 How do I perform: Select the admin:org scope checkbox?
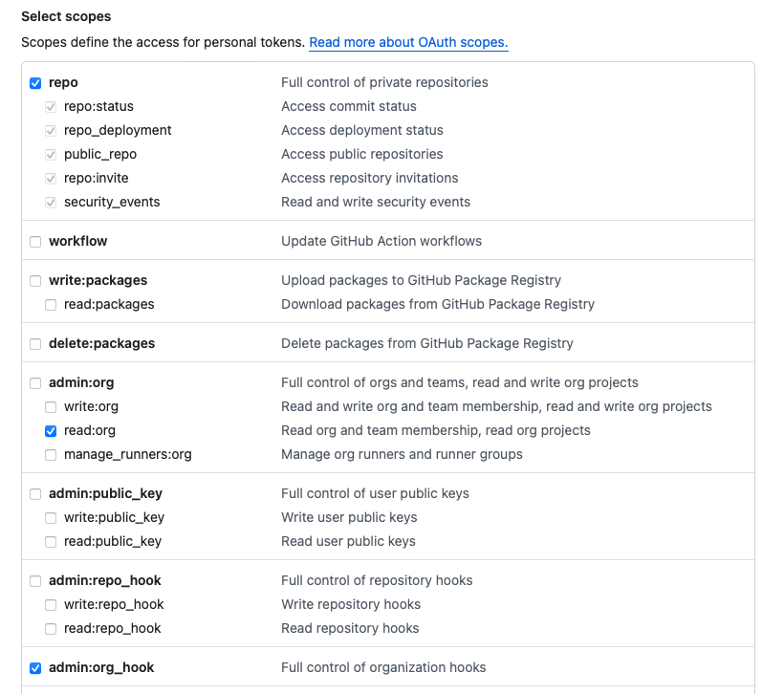point(35,383)
